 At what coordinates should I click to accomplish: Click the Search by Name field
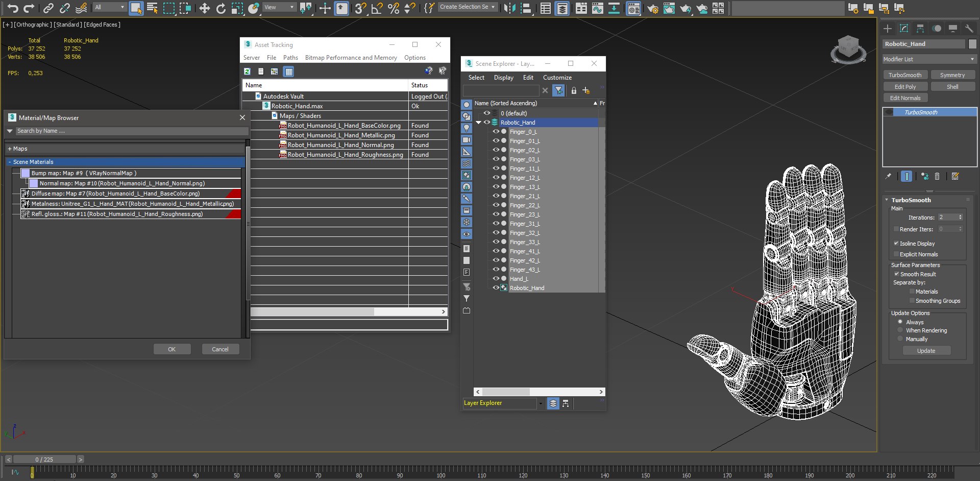point(132,131)
